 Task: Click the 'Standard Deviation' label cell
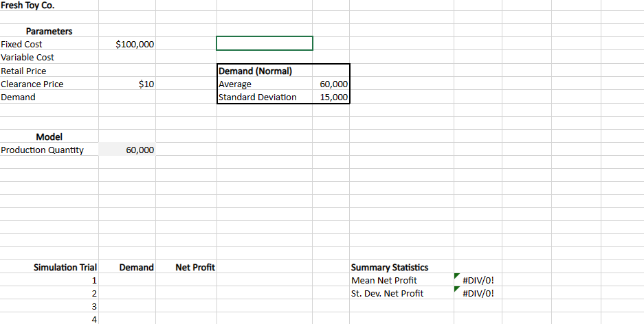tap(265, 97)
